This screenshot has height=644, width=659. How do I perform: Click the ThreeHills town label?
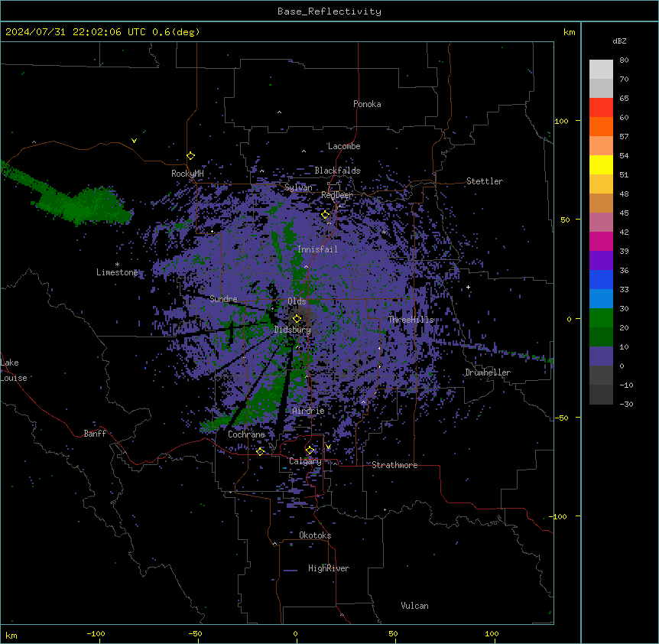click(x=411, y=320)
